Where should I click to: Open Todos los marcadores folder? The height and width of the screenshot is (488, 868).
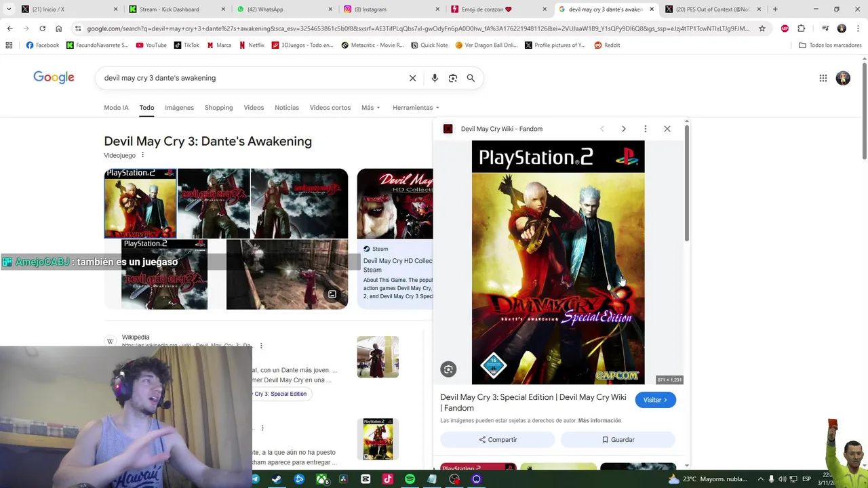[x=830, y=45]
